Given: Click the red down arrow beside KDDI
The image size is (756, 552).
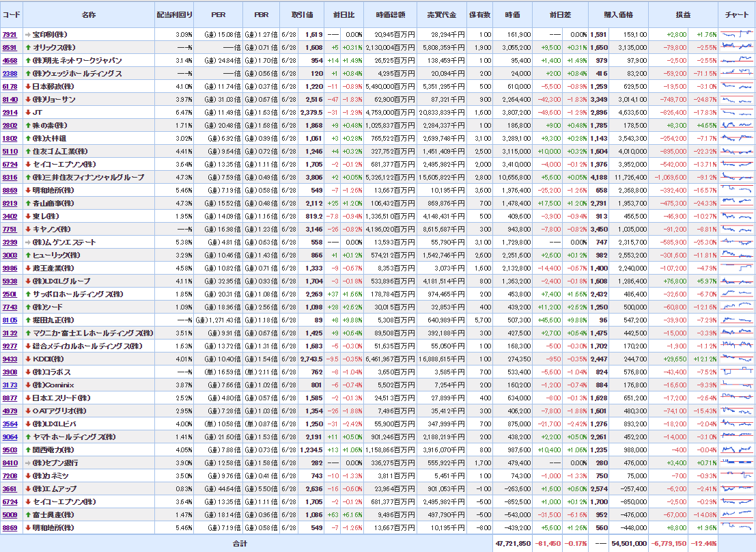Looking at the screenshot, I should click(x=28, y=359).
